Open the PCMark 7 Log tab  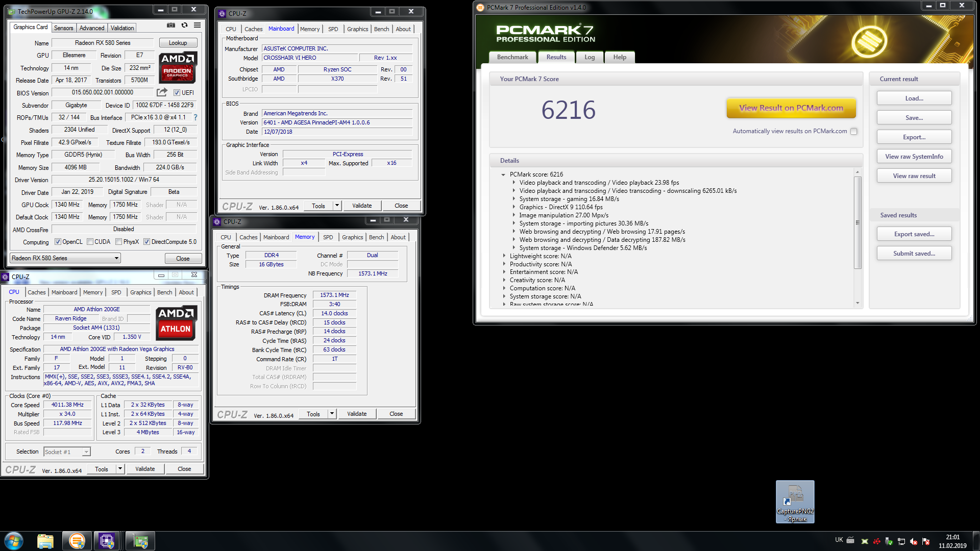[x=590, y=57]
